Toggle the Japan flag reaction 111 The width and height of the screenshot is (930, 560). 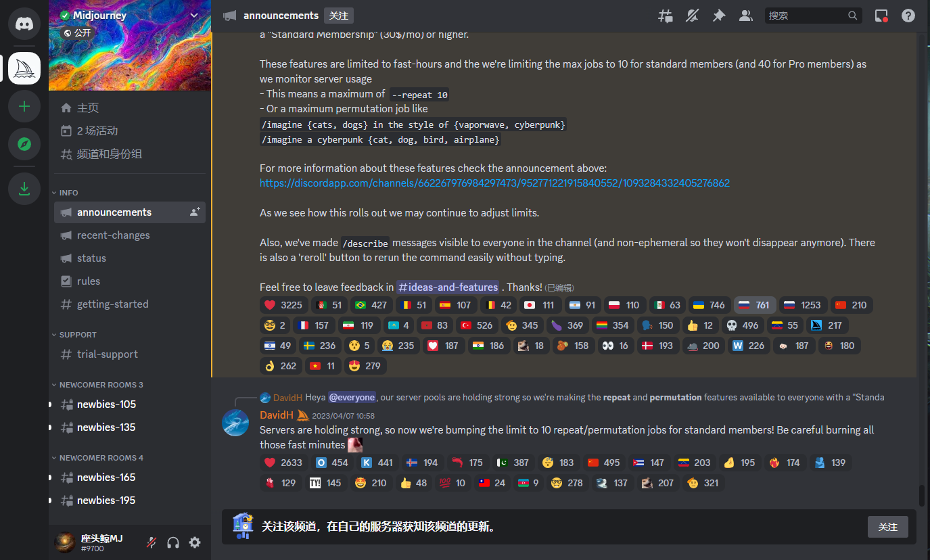(x=539, y=305)
